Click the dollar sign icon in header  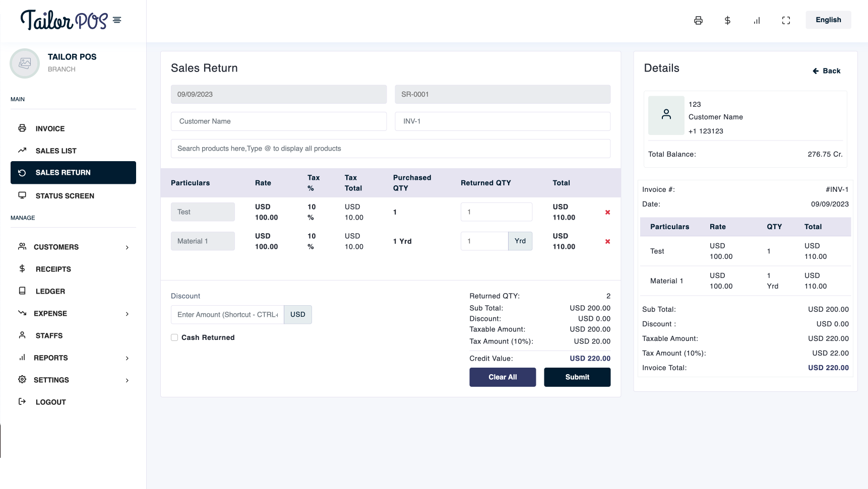coord(727,21)
